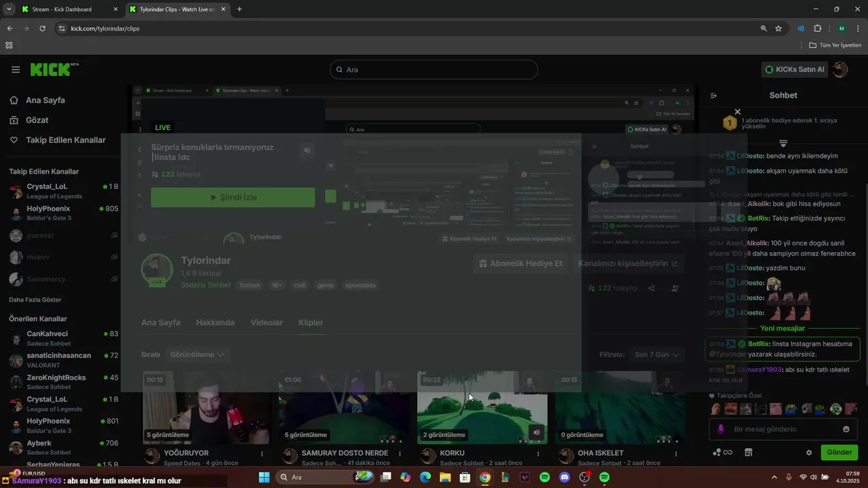Screen dimensions: 868x488
Task: Click Kanalınızı kişiselleştirin button
Action: click(x=628, y=264)
